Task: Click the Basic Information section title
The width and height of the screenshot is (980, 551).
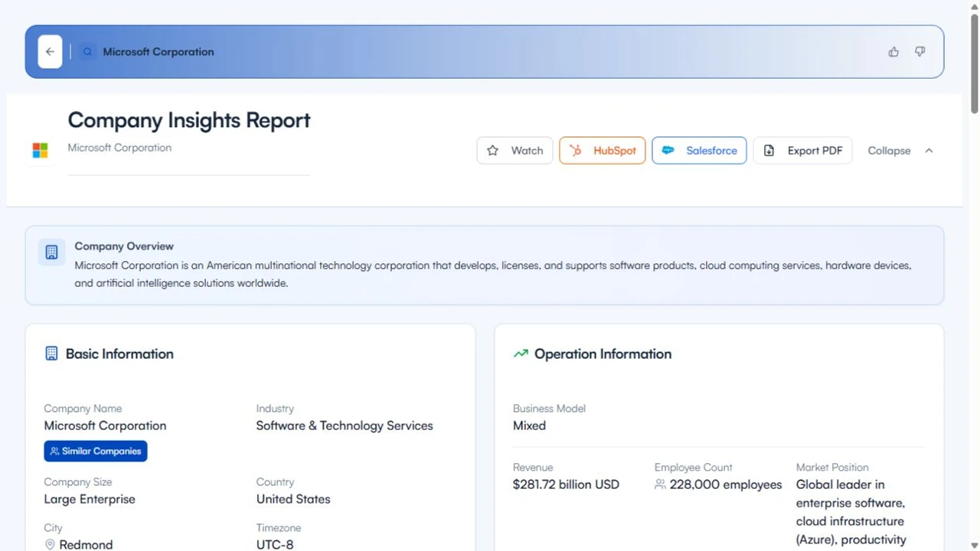Action: [119, 354]
